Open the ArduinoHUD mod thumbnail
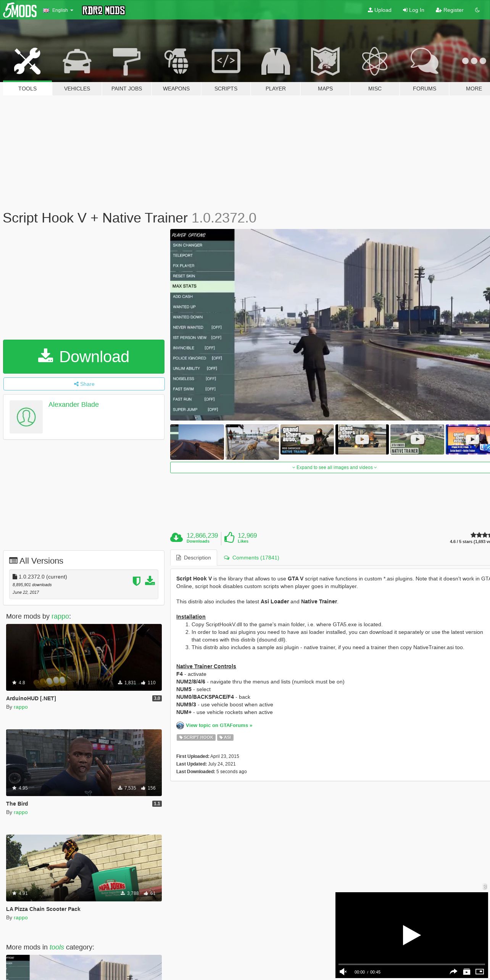The width and height of the screenshot is (490, 980). (x=84, y=657)
